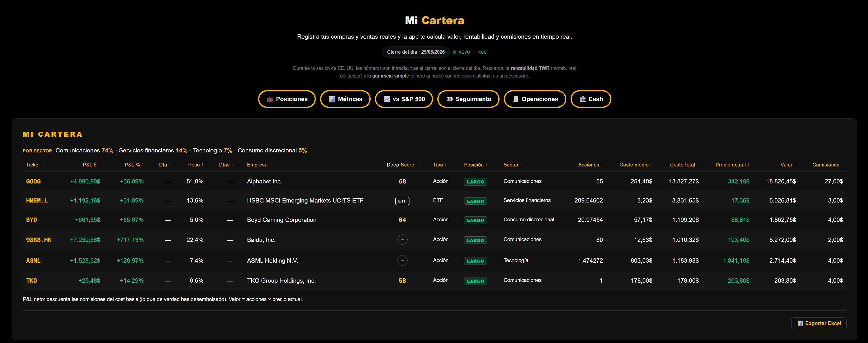Sort by Coste total column header
The image size is (868, 343).
[x=684, y=165]
